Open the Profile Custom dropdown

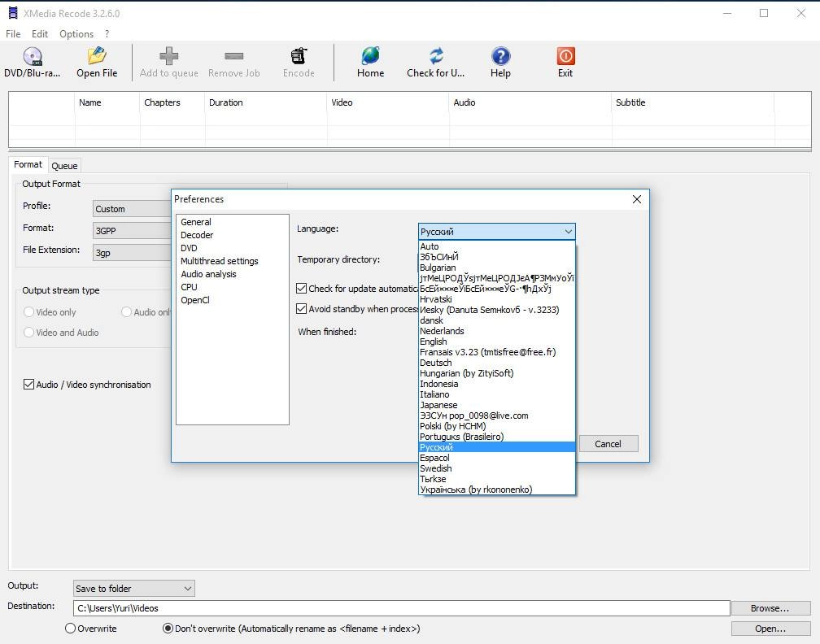pyautogui.click(x=133, y=208)
